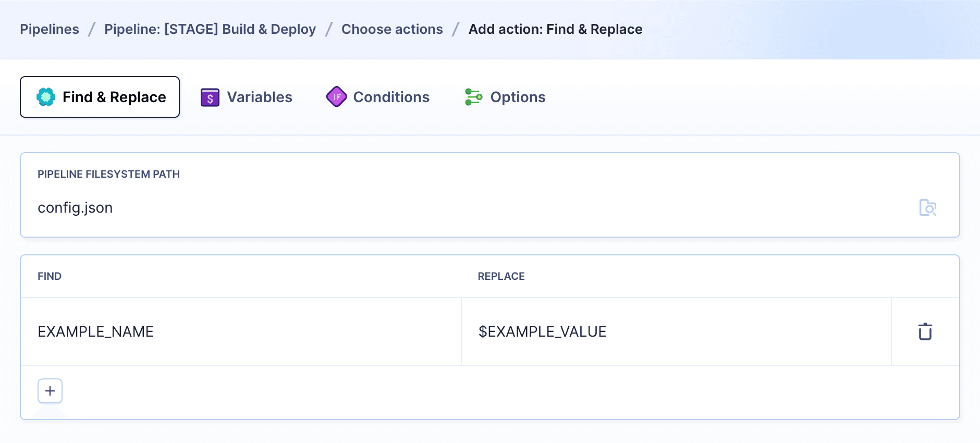Click the purple Variables dollar-sign icon
Screen dimensions: 980x443
(210, 97)
